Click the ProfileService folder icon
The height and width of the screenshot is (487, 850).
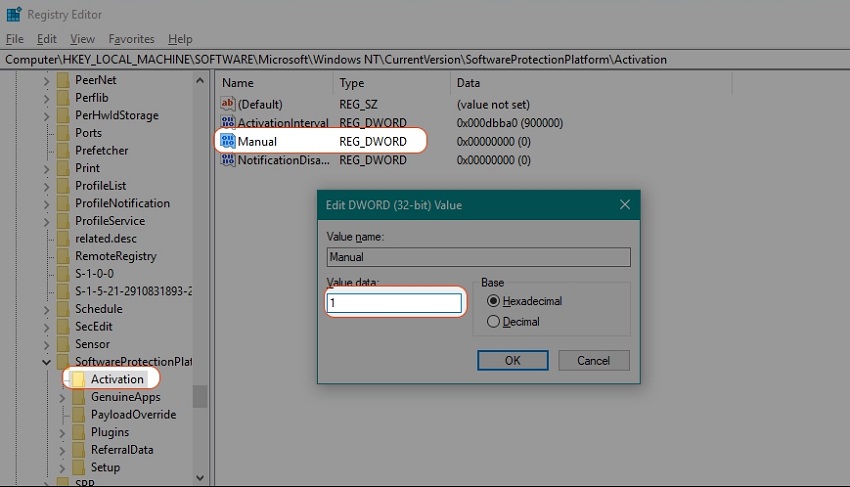tap(63, 221)
